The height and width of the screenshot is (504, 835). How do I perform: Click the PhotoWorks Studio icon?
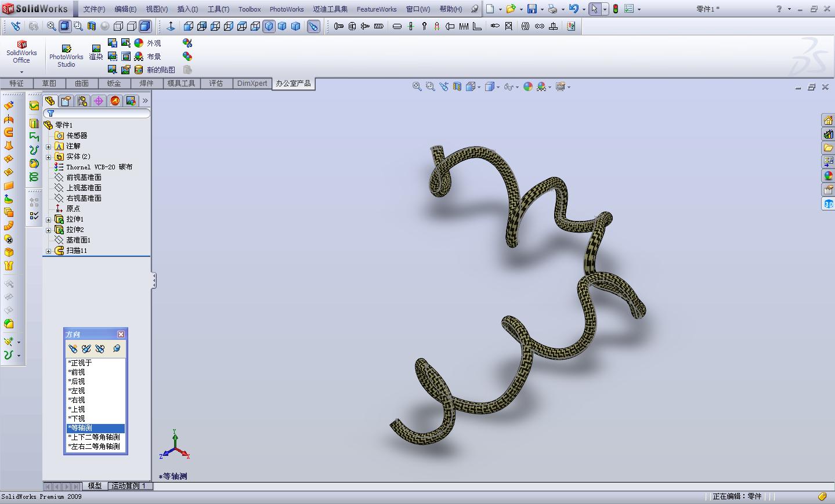(x=66, y=56)
